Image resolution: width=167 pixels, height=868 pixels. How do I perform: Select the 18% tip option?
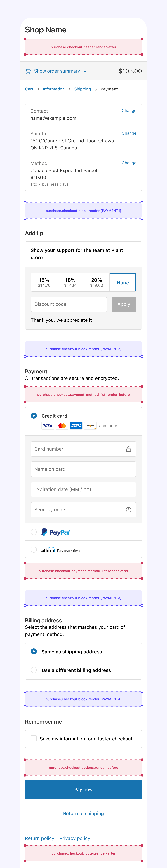click(x=70, y=282)
